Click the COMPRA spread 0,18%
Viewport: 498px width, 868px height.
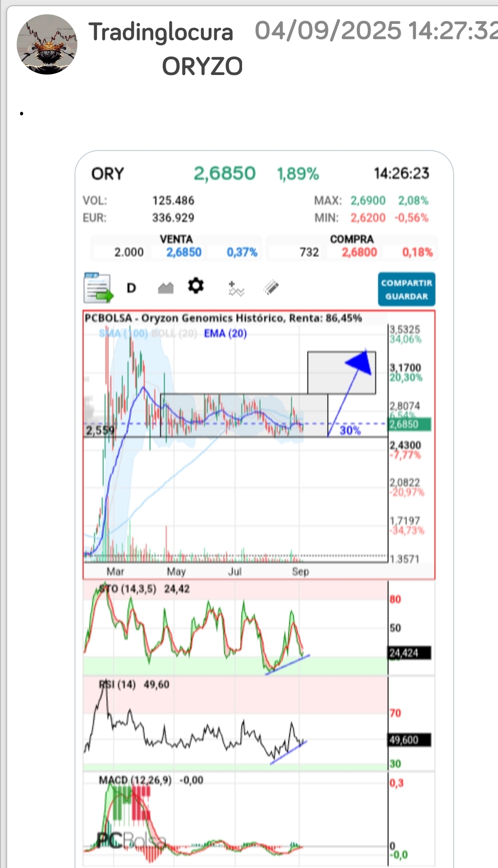[417, 252]
